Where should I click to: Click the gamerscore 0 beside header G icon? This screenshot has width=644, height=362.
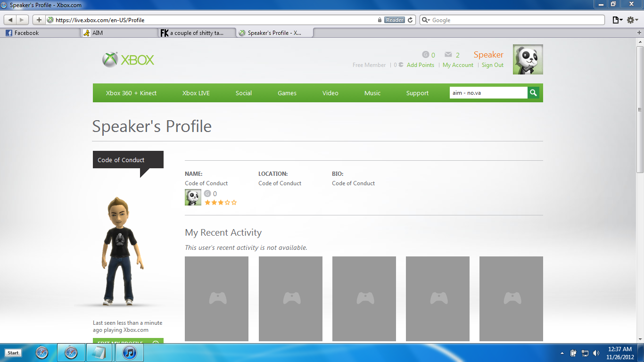433,55
